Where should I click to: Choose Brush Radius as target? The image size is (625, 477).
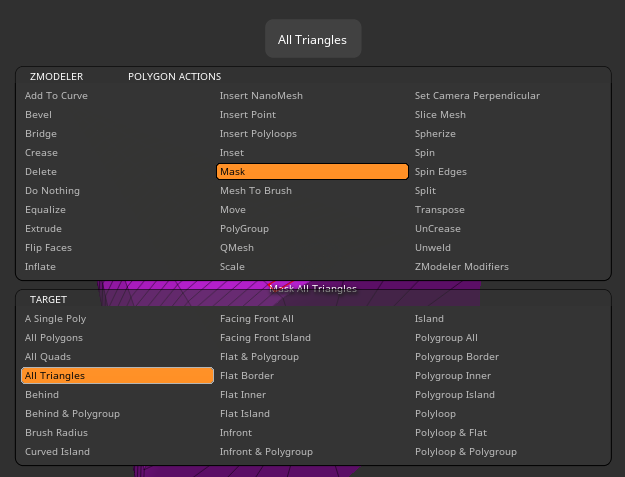[56, 433]
